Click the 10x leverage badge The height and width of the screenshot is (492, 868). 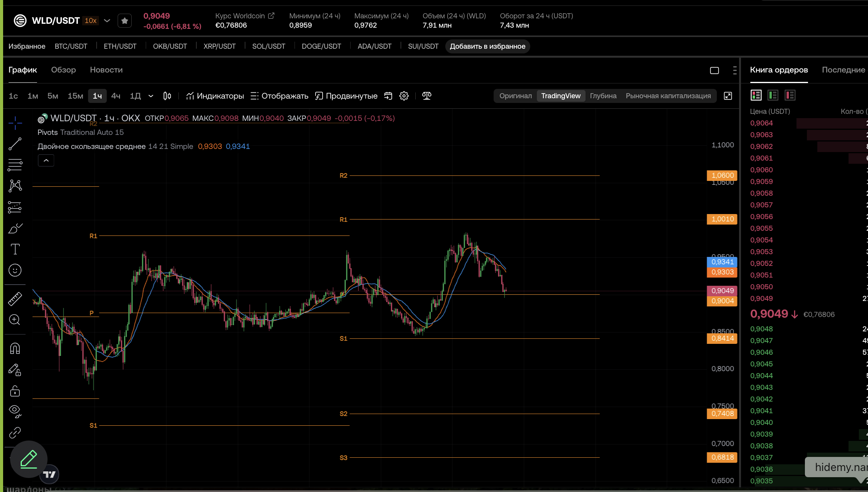[91, 21]
